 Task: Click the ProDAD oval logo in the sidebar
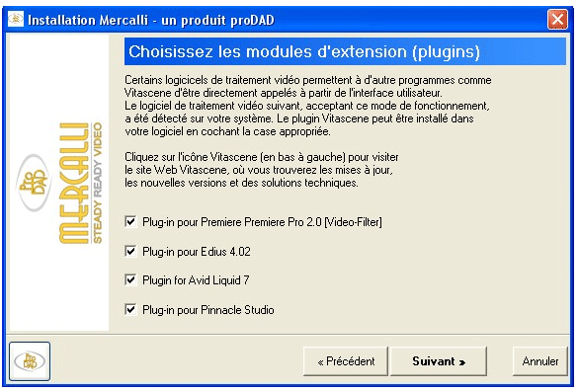34,183
